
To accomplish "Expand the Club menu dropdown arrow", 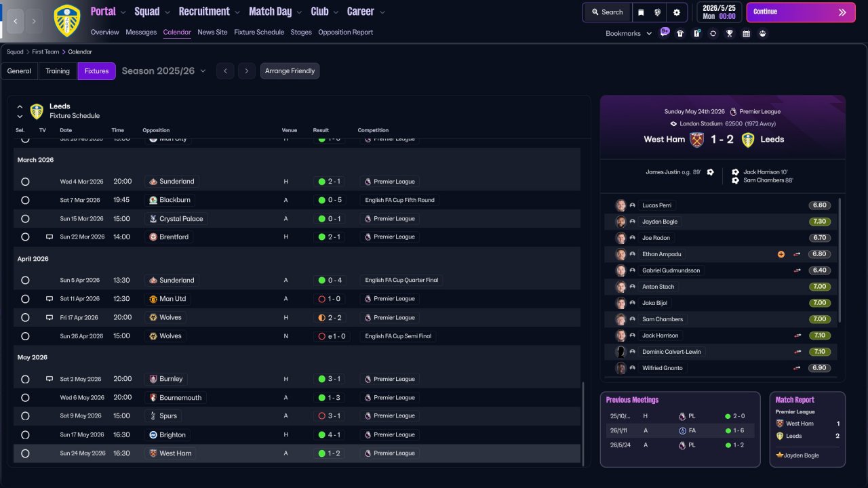I will (x=336, y=12).
